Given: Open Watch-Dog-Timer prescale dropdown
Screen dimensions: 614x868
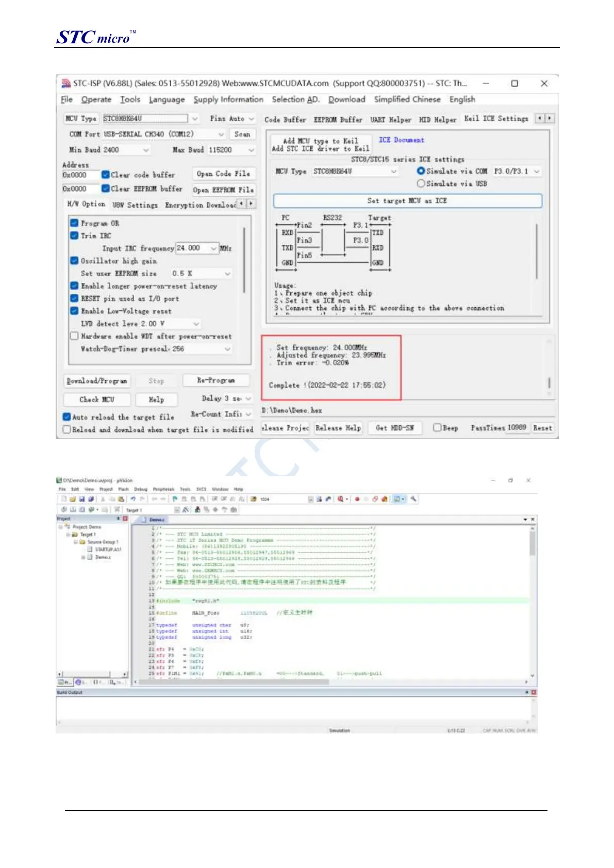Looking at the screenshot, I should point(227,349).
